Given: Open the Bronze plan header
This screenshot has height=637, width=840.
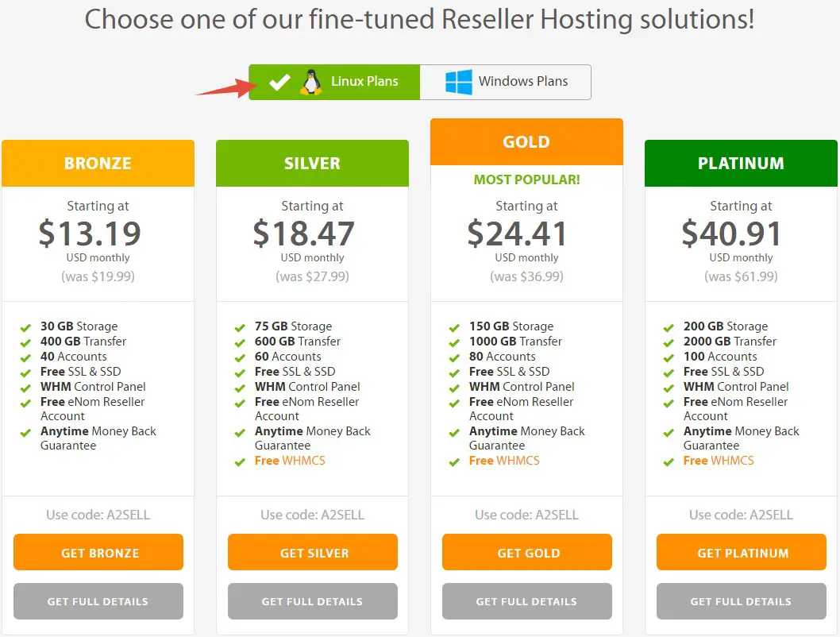Looking at the screenshot, I should point(98,164).
